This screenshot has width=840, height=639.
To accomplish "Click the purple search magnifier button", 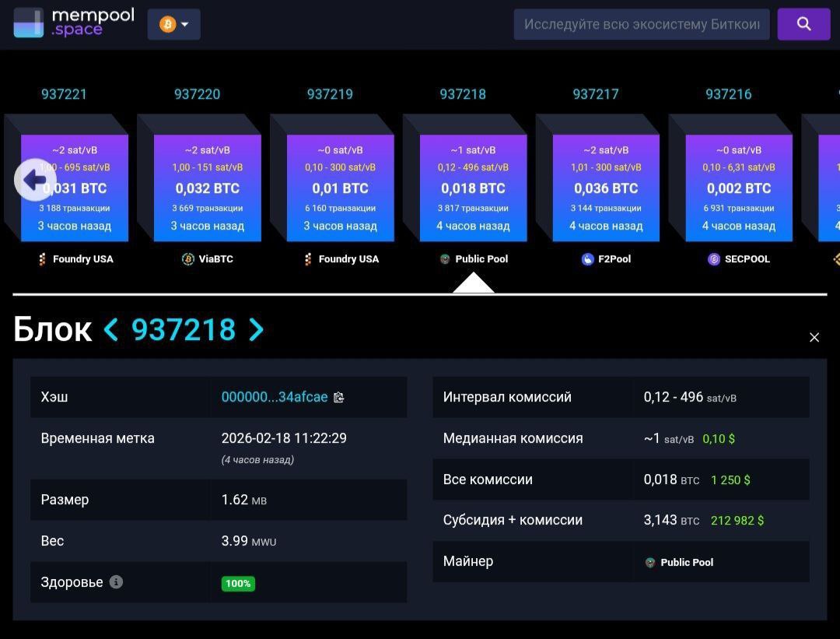I will pyautogui.click(x=803, y=24).
